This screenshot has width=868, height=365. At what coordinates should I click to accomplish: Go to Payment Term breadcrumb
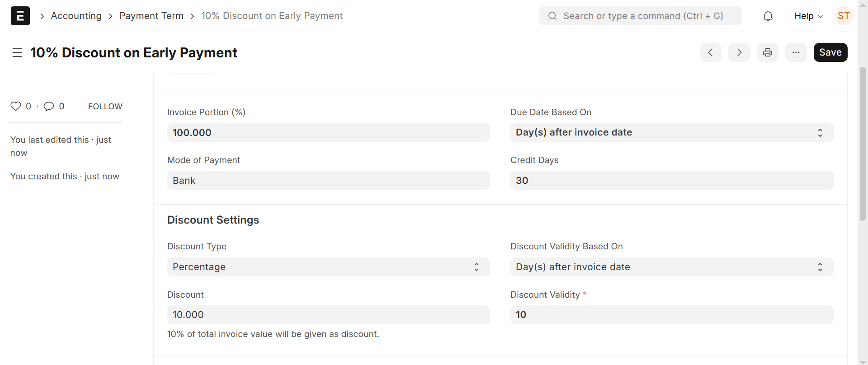pyautogui.click(x=151, y=16)
